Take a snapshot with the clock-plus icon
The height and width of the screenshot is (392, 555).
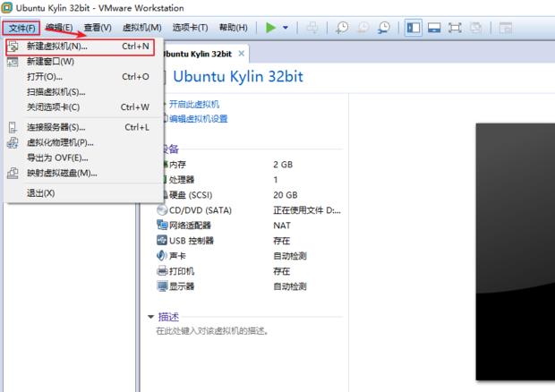pos(342,28)
